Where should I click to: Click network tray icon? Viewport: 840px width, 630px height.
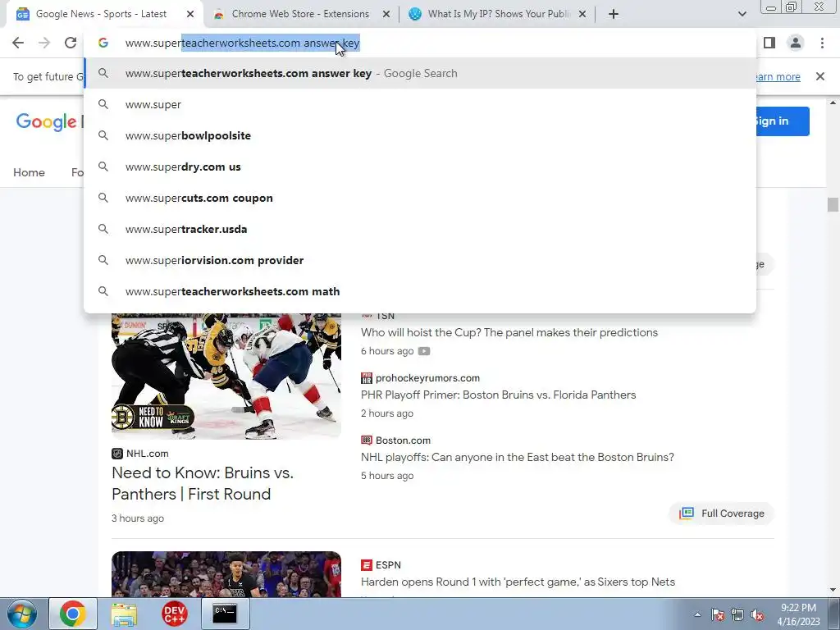(x=737, y=614)
